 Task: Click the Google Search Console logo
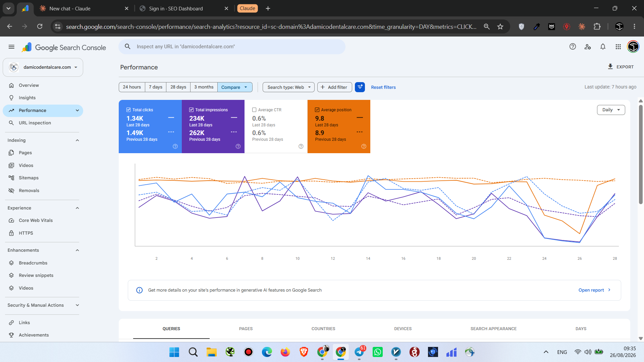tap(64, 47)
